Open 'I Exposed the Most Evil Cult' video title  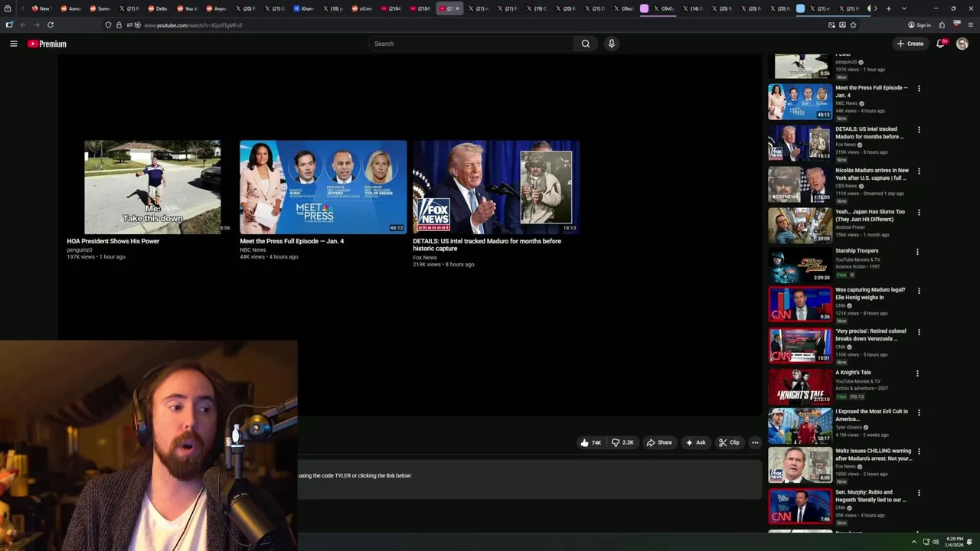(x=871, y=415)
